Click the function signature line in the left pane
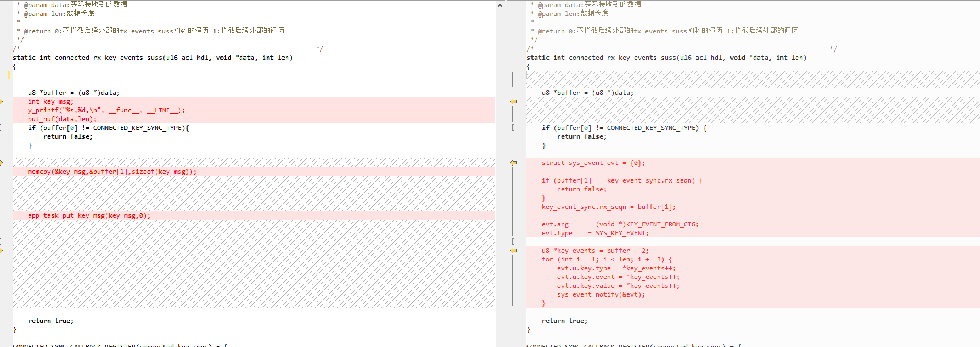 152,58
